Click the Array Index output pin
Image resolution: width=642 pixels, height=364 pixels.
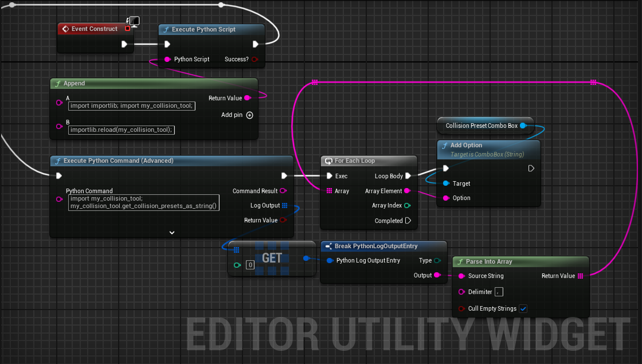(x=407, y=206)
